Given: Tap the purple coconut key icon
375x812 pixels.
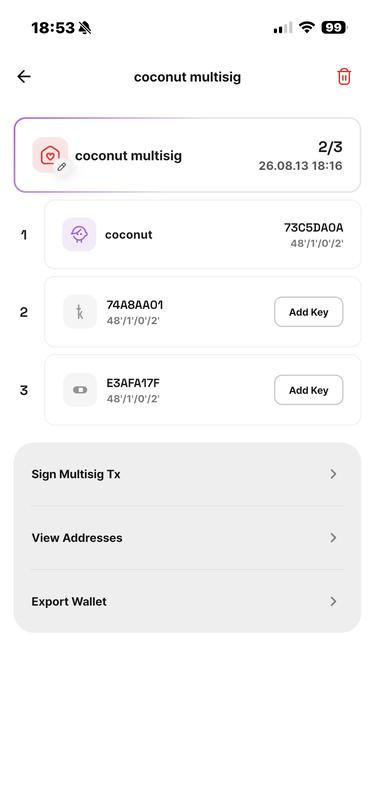Looking at the screenshot, I should coord(79,234).
